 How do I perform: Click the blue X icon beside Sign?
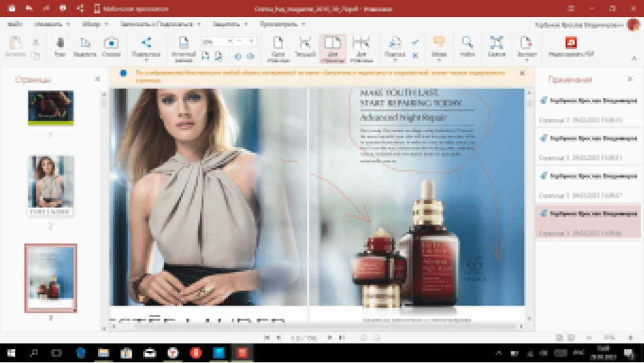tap(415, 55)
